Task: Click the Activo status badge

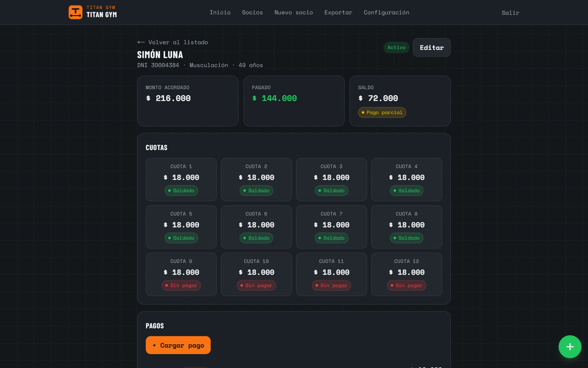Action: coord(396,48)
